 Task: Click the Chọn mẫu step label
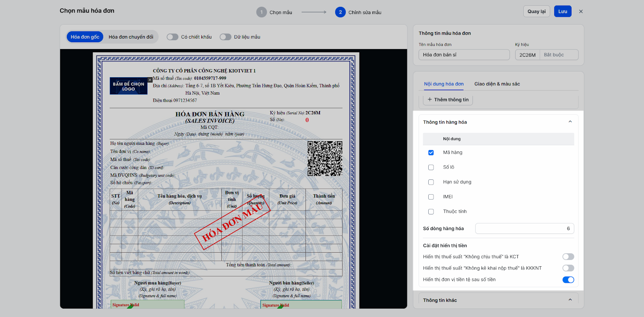(281, 12)
